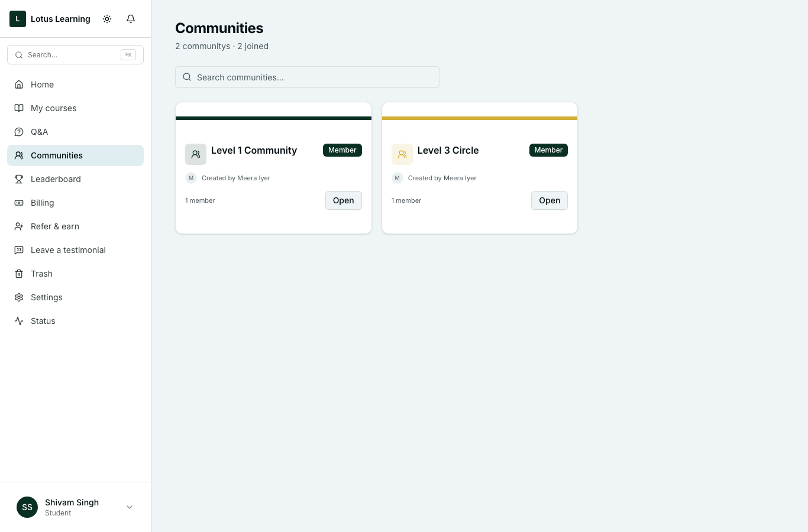808x532 pixels.
Task: Click "2 communitys · 2 joined" subtitle text
Action: click(222, 46)
